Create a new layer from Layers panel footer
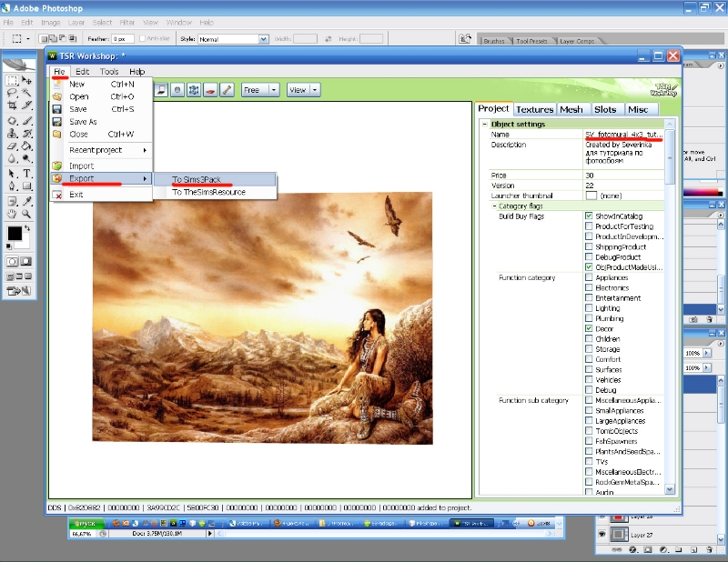Image resolution: width=728 pixels, height=562 pixels. 694,550
